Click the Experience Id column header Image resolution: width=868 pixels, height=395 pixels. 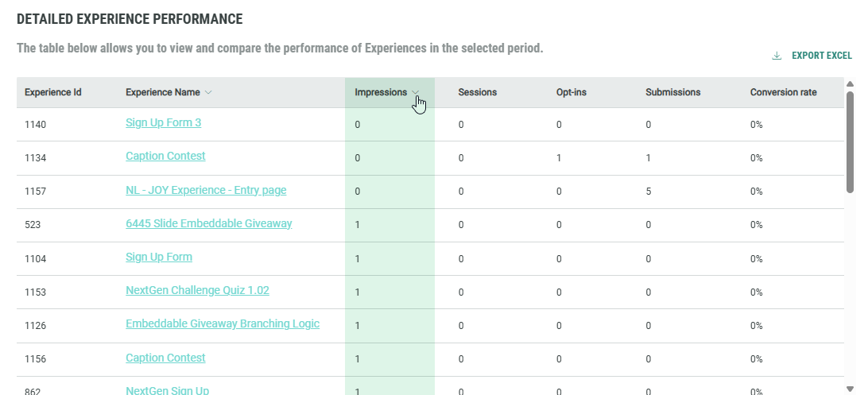pyautogui.click(x=52, y=92)
